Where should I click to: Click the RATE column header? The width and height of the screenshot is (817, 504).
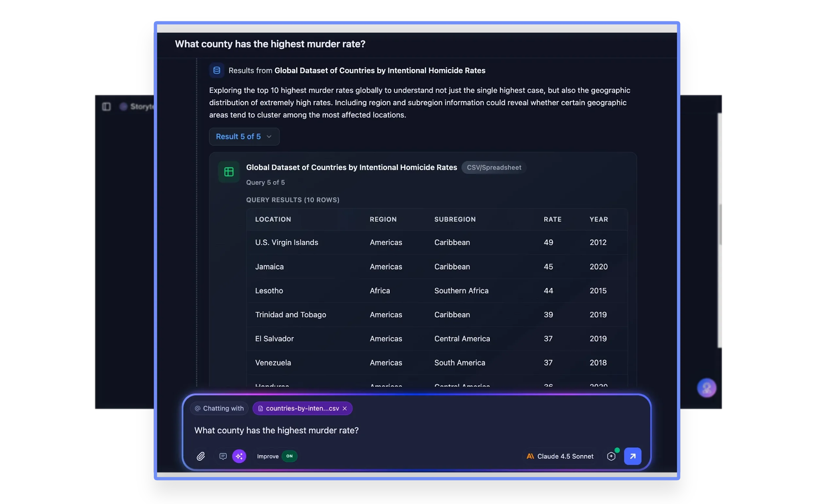[x=552, y=219]
